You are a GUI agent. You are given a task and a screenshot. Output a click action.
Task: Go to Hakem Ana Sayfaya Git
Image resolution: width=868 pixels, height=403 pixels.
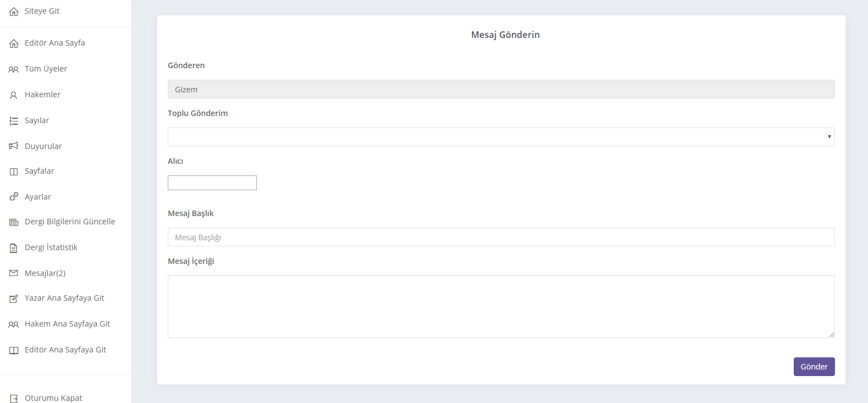click(x=67, y=324)
